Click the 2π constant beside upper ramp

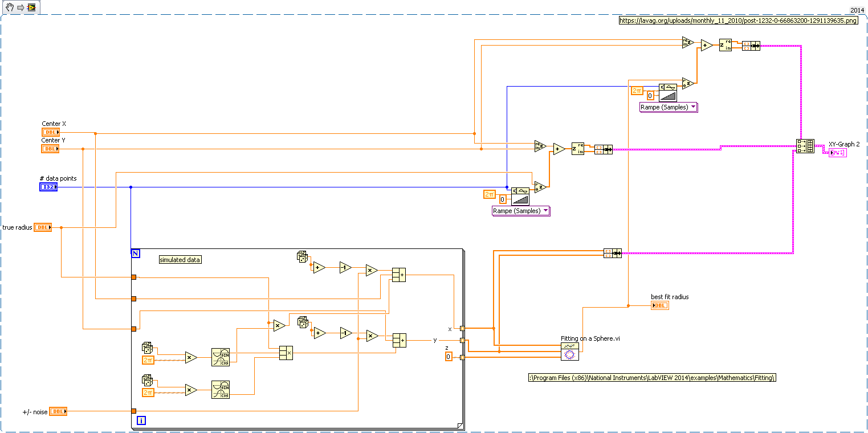(x=637, y=91)
